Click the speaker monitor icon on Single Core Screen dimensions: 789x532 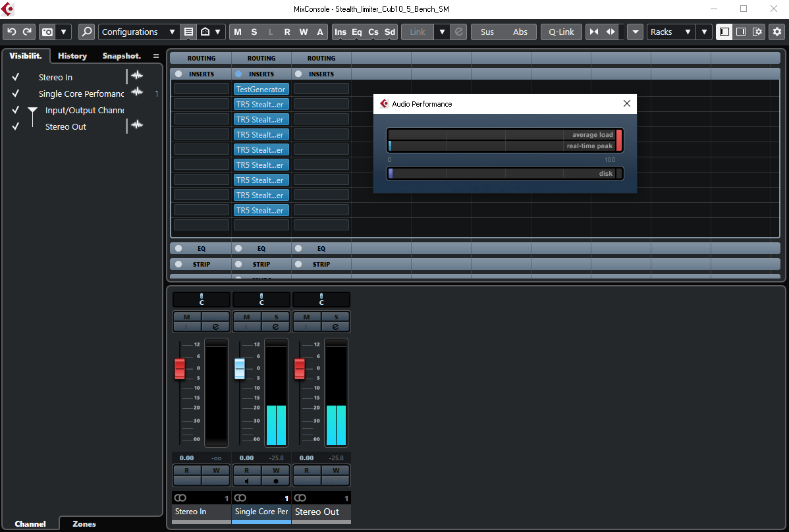246,481
